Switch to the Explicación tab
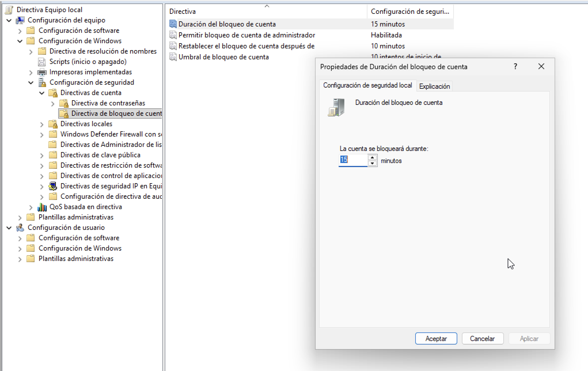The height and width of the screenshot is (371, 588). (434, 86)
